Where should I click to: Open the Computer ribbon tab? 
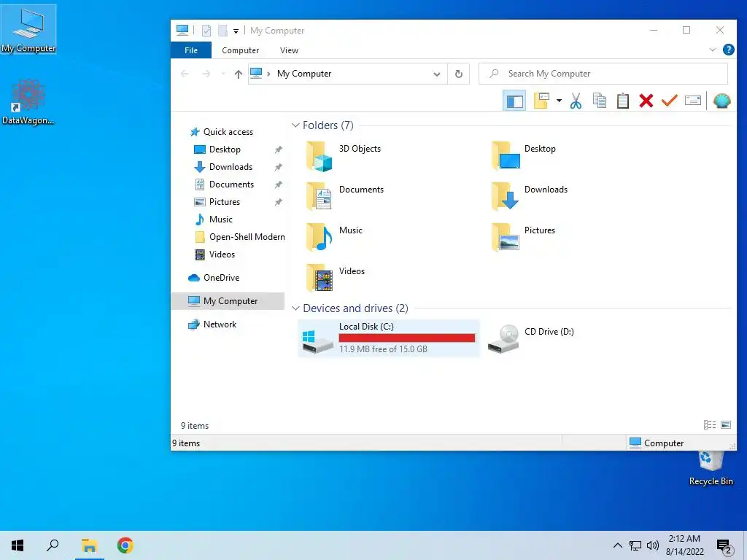(x=241, y=50)
